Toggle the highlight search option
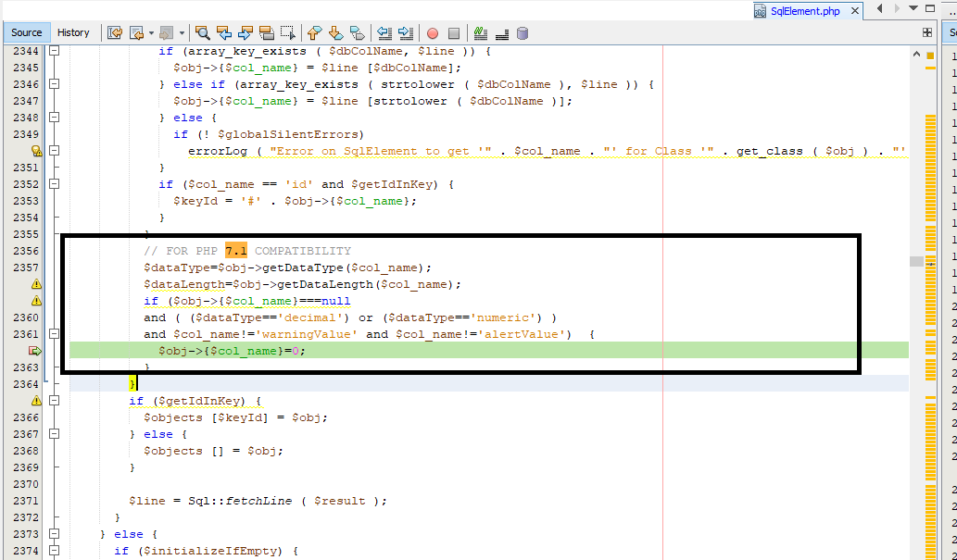Image resolution: width=957 pixels, height=560 pixels. point(266,33)
